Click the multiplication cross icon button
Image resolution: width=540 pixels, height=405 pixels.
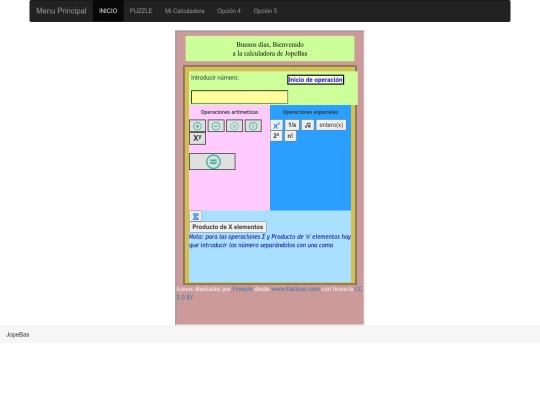tap(235, 126)
